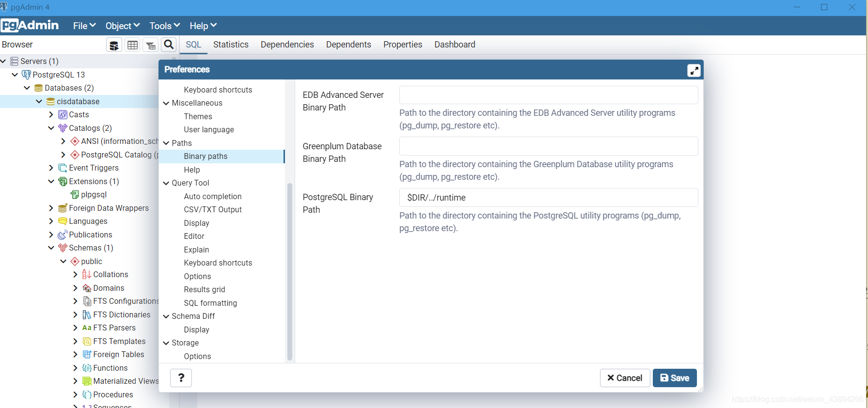Image resolution: width=868 pixels, height=408 pixels.
Task: Click the Greenplum Database Binary Path field
Action: click(x=549, y=146)
